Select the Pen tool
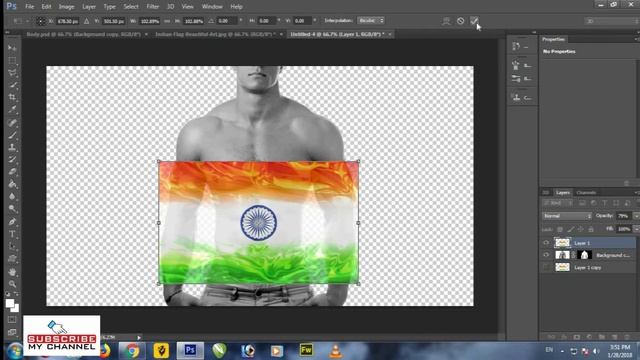Screen dimensions: 640x360 point(12,222)
